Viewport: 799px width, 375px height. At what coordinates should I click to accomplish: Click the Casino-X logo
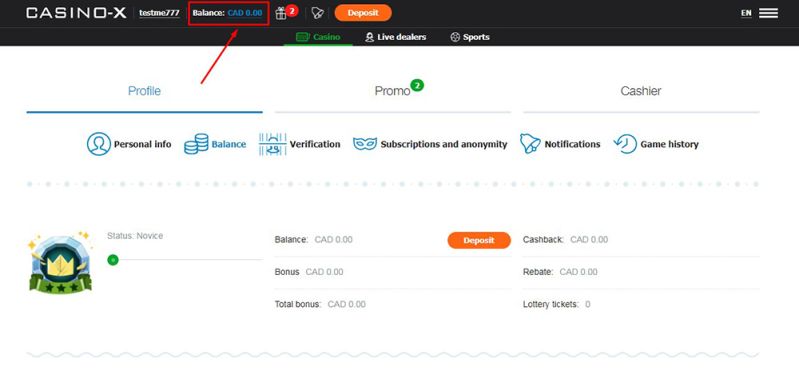coord(76,13)
